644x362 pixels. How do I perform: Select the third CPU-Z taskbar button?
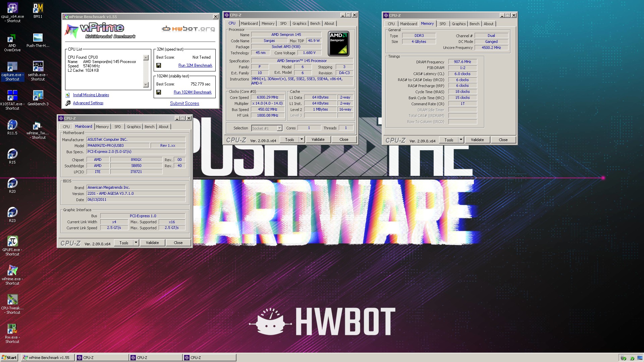click(x=210, y=358)
